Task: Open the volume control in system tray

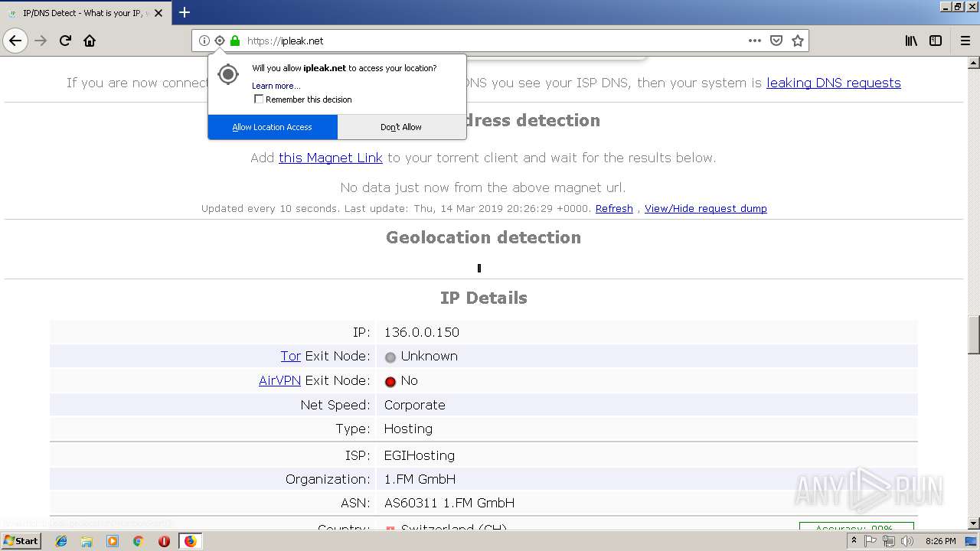Action: coord(907,541)
